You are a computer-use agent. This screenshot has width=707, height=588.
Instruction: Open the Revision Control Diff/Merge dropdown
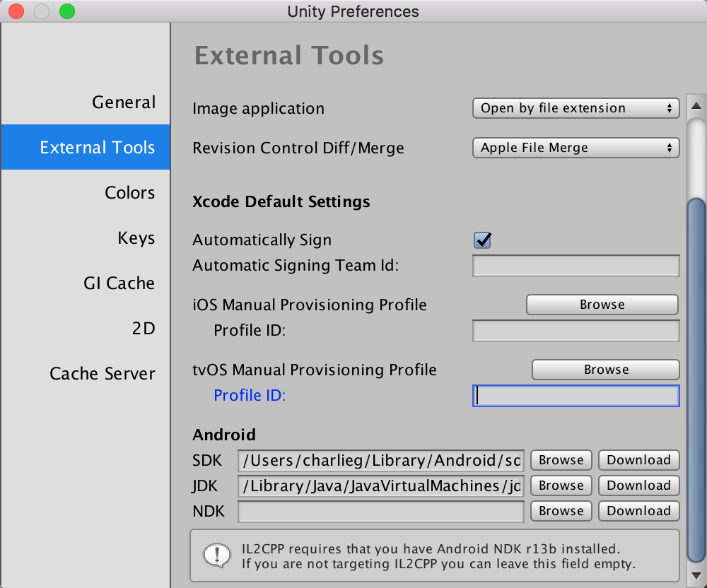tap(575, 148)
